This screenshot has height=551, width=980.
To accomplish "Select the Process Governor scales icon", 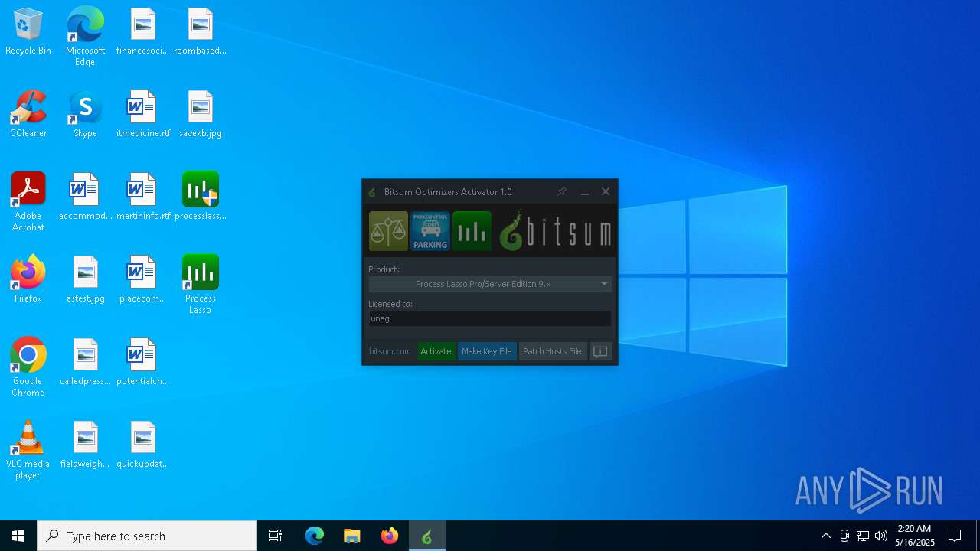I will coord(388,231).
